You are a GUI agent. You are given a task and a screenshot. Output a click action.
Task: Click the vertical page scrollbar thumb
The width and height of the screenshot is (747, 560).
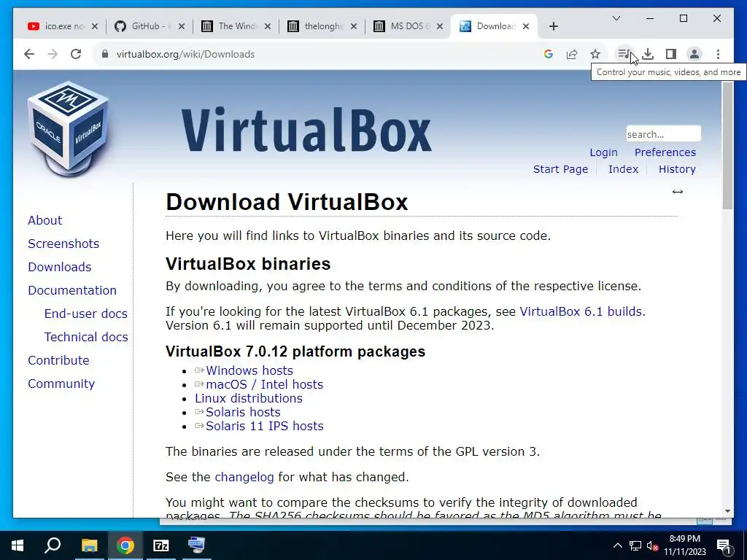[727, 145]
